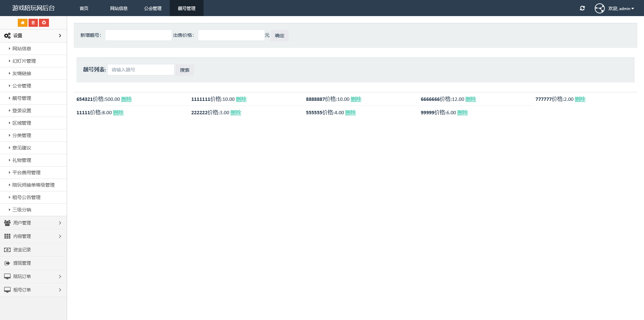644x320 pixels.
Task: Open 幻灯片管理 in the sidebar
Action: click(x=34, y=61)
